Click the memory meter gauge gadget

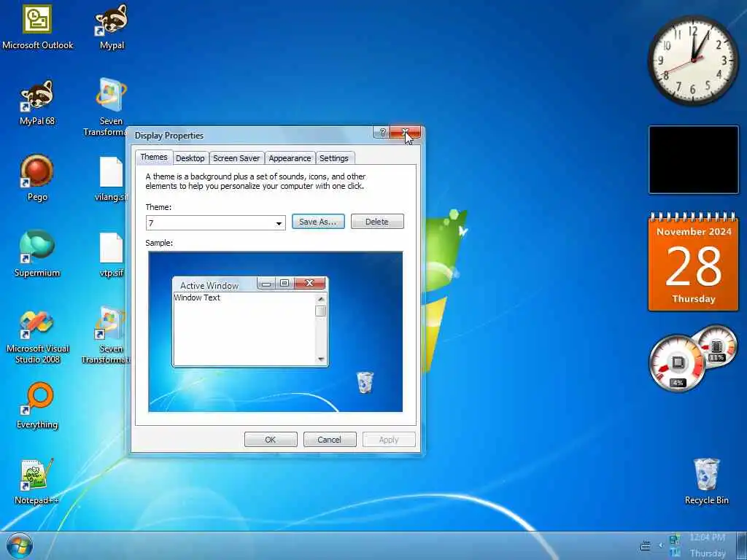tap(716, 345)
